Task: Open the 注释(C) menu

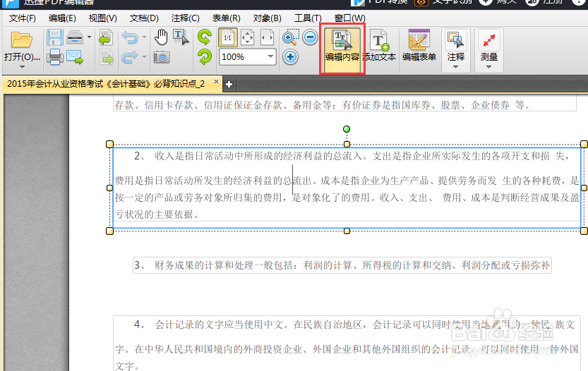Action: (185, 18)
